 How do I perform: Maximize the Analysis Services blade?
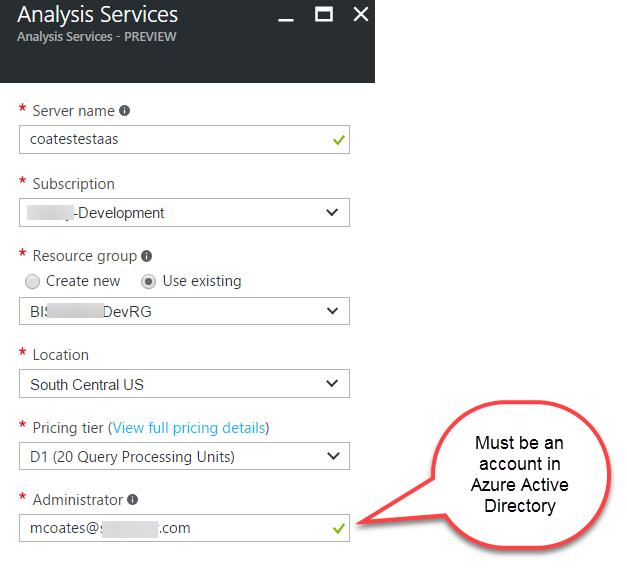(323, 14)
